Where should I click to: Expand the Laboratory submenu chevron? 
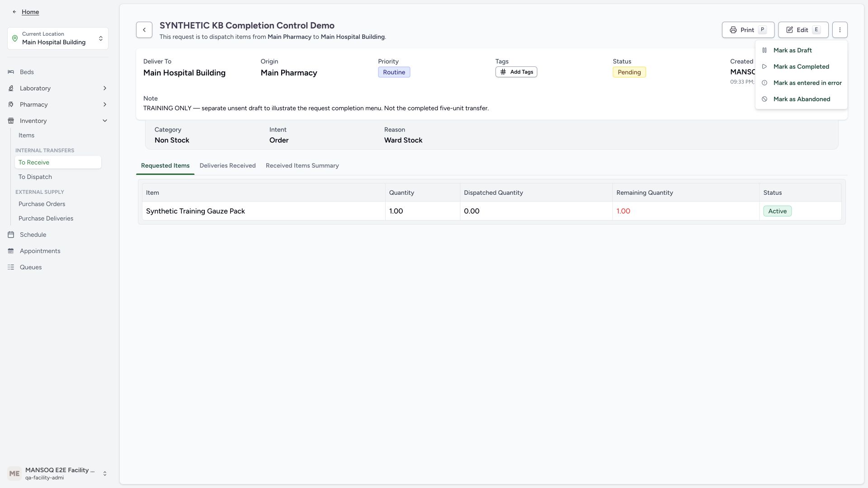tap(105, 89)
